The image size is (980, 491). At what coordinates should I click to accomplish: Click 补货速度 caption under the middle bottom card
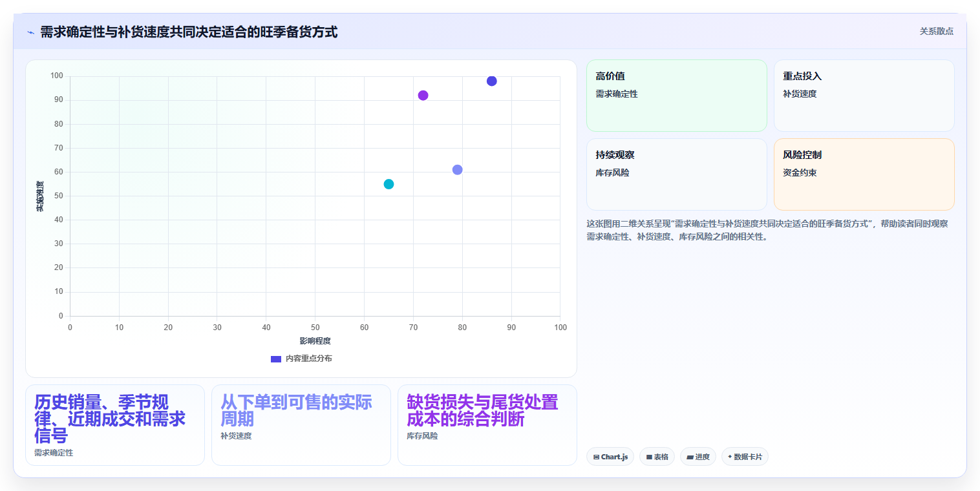pos(236,436)
